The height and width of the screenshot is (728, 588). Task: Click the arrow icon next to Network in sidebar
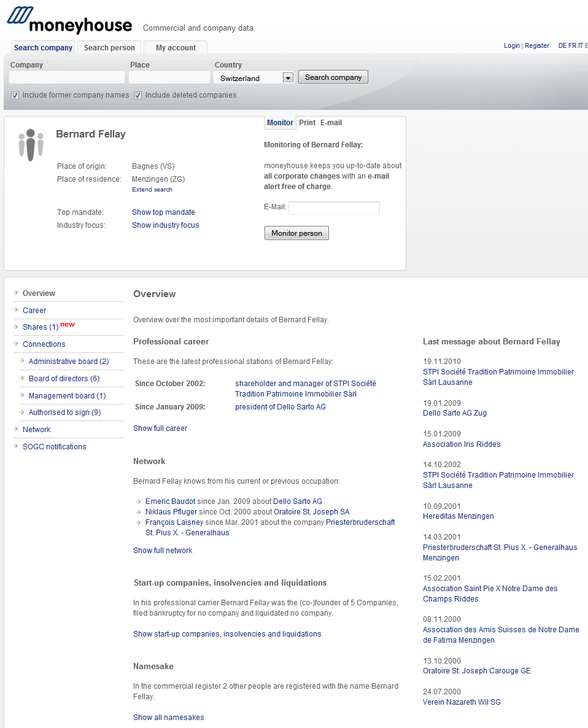pos(16,430)
